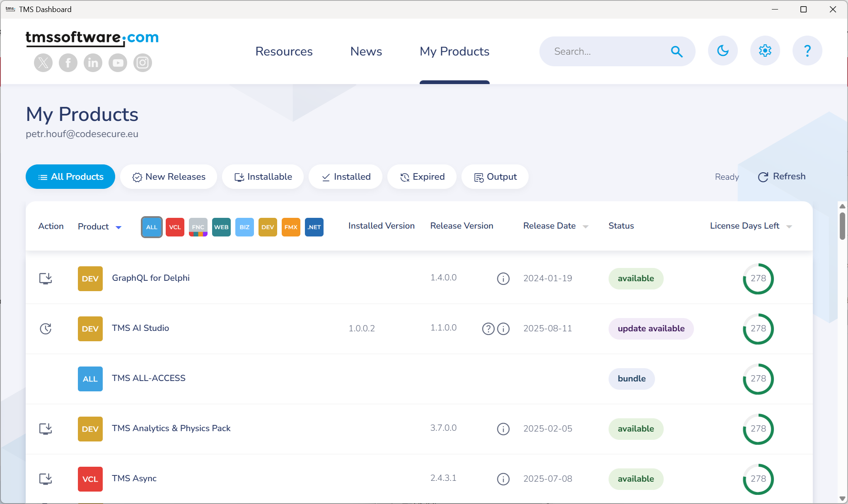
Task: Open the X (Twitter) social link
Action: click(43, 63)
